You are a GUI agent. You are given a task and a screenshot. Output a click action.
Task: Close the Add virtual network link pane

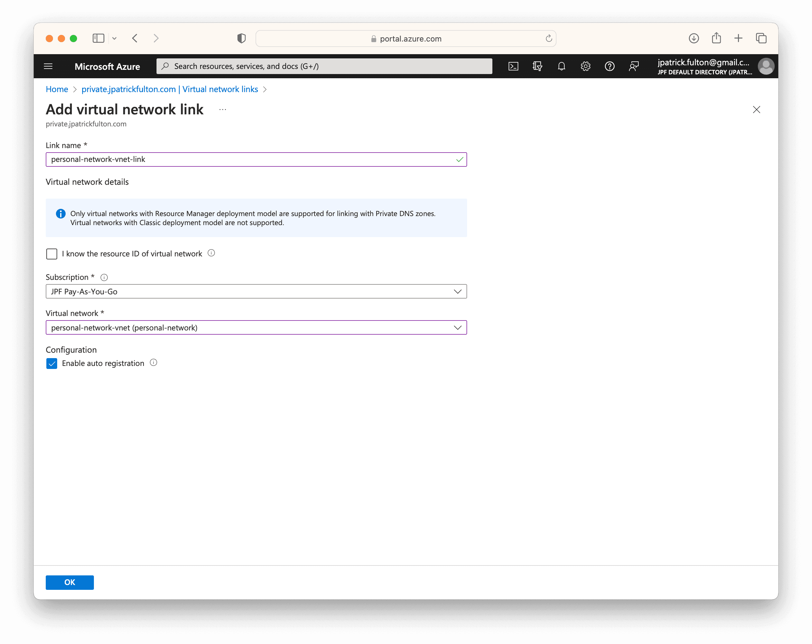[x=756, y=110]
